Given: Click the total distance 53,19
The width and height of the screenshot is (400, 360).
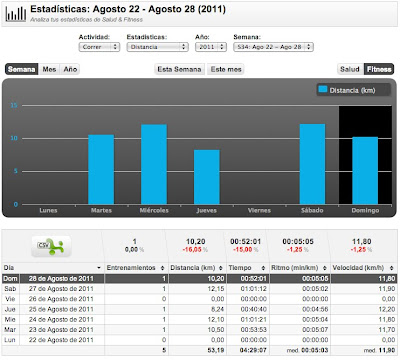Looking at the screenshot, I should point(216,350).
